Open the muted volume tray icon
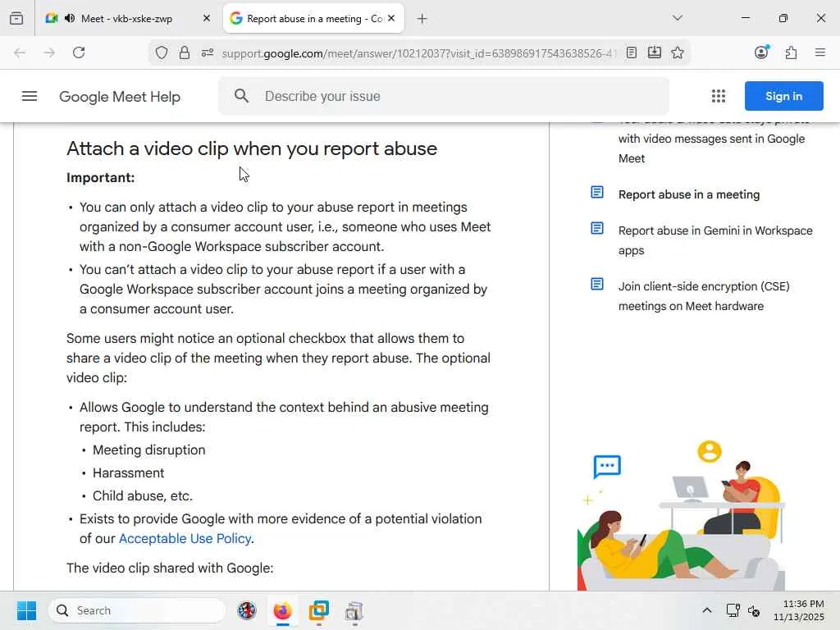This screenshot has height=630, width=840. (x=754, y=610)
